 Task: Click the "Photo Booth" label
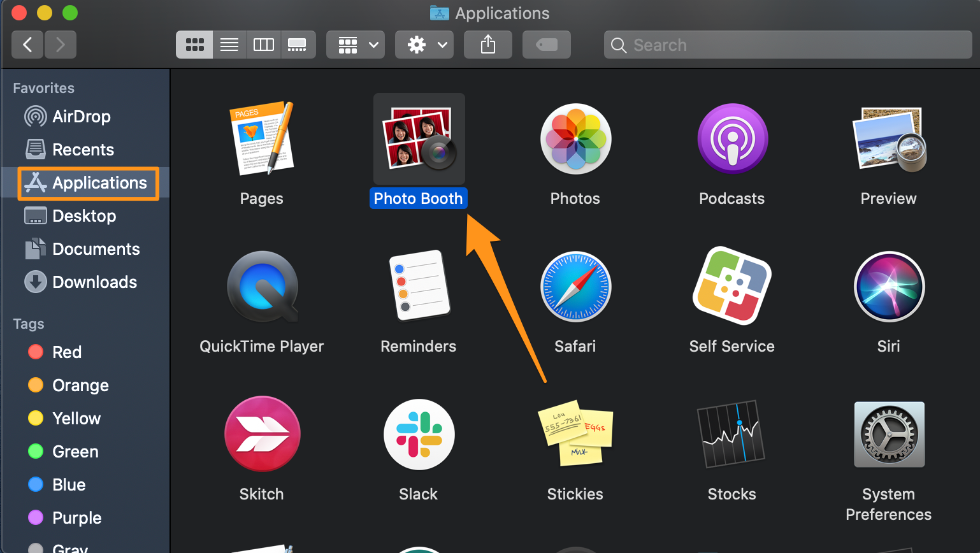(x=419, y=198)
